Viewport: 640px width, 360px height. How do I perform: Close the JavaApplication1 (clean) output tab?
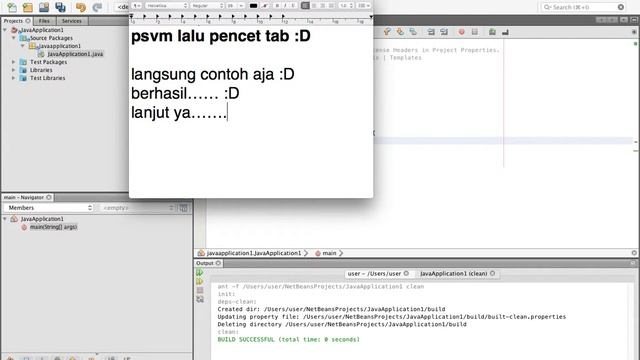(x=492, y=273)
